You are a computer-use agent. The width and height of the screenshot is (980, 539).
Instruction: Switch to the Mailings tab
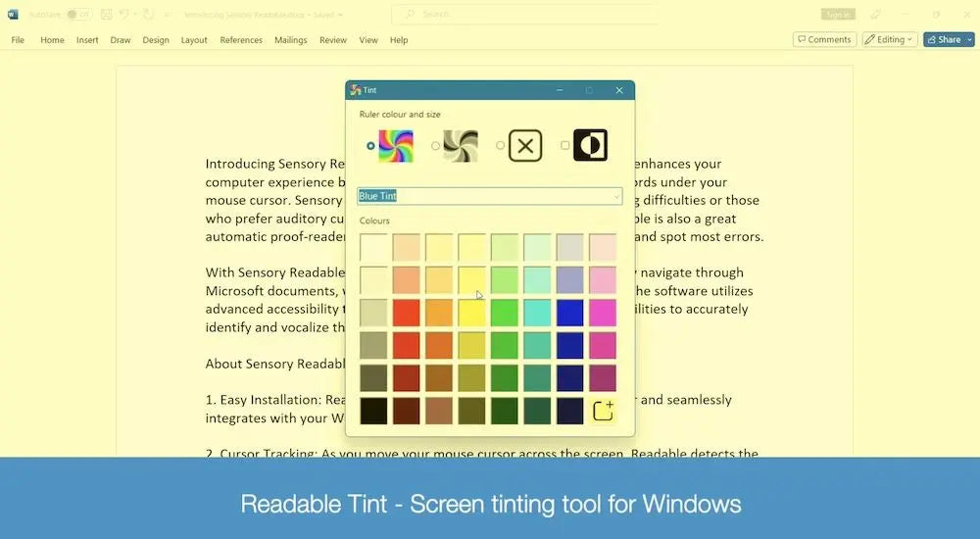[291, 40]
